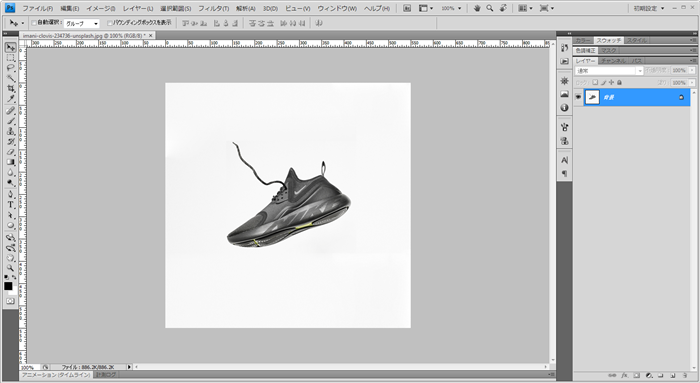
Task: Select the 3D Rotate tool
Action: tap(11, 237)
